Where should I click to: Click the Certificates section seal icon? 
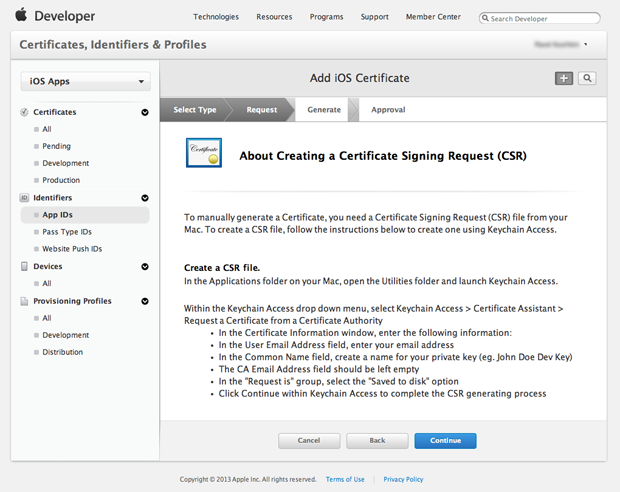coord(24,112)
